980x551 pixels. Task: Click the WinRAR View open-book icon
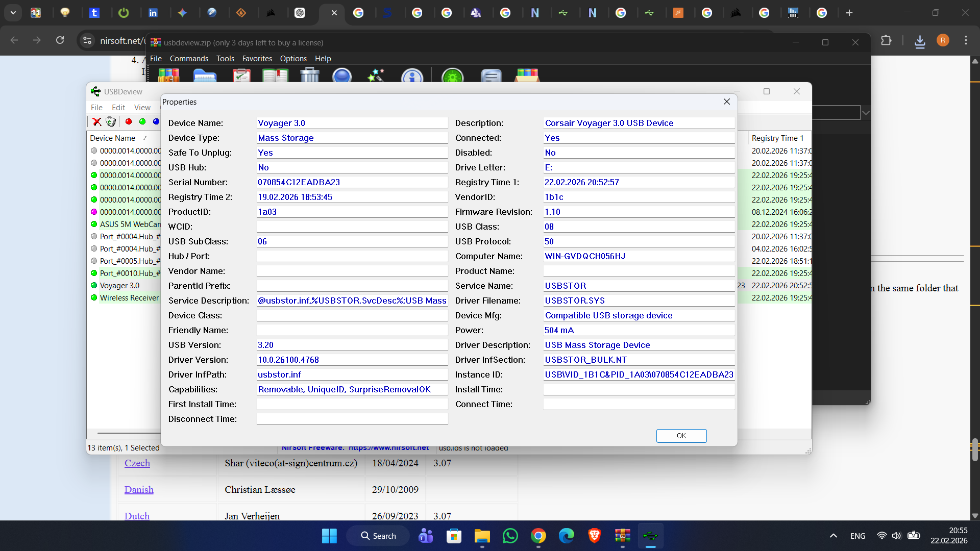tap(275, 76)
